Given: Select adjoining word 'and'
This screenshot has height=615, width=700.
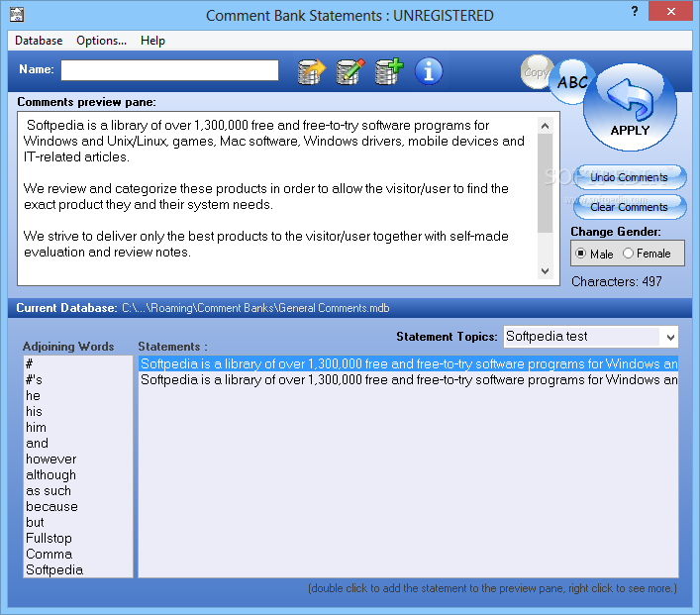Looking at the screenshot, I should point(78,443).
